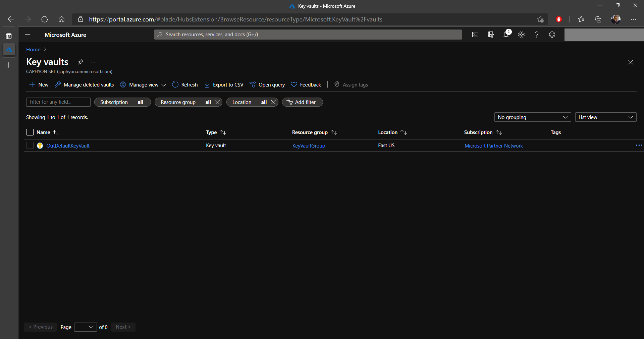The image size is (644, 339).
Task: Sort by Subscription column
Action: 483,132
